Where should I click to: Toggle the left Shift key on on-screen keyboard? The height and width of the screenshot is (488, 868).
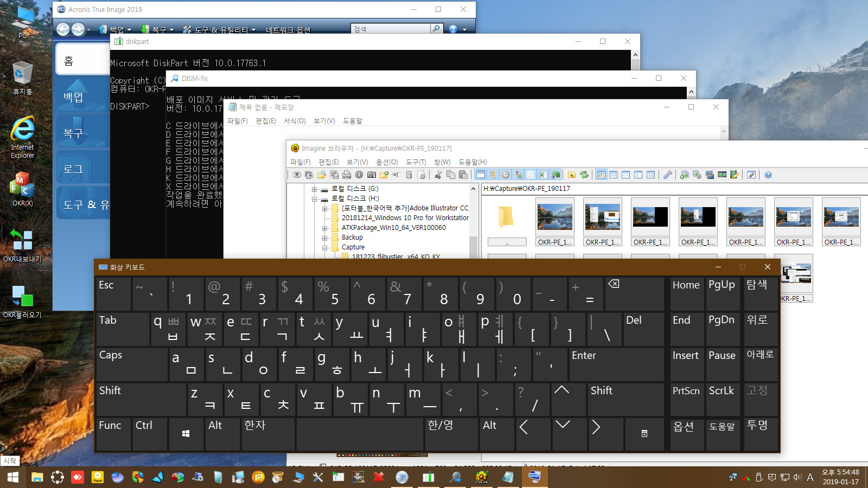(x=141, y=399)
